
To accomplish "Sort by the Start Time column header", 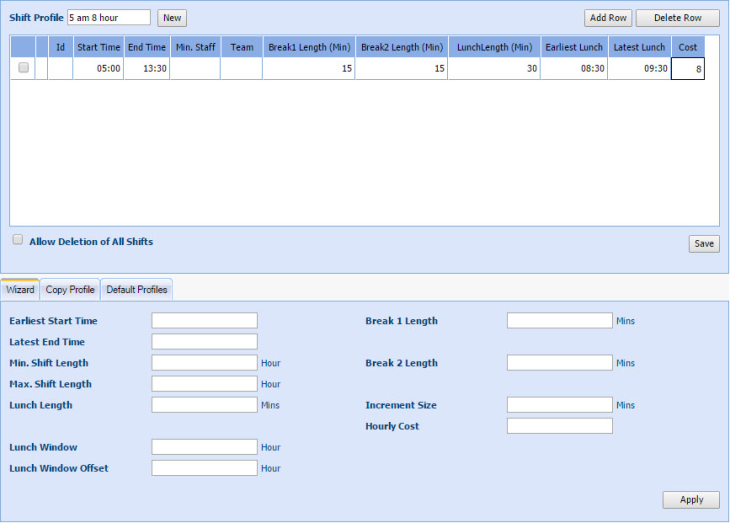I will [x=99, y=47].
